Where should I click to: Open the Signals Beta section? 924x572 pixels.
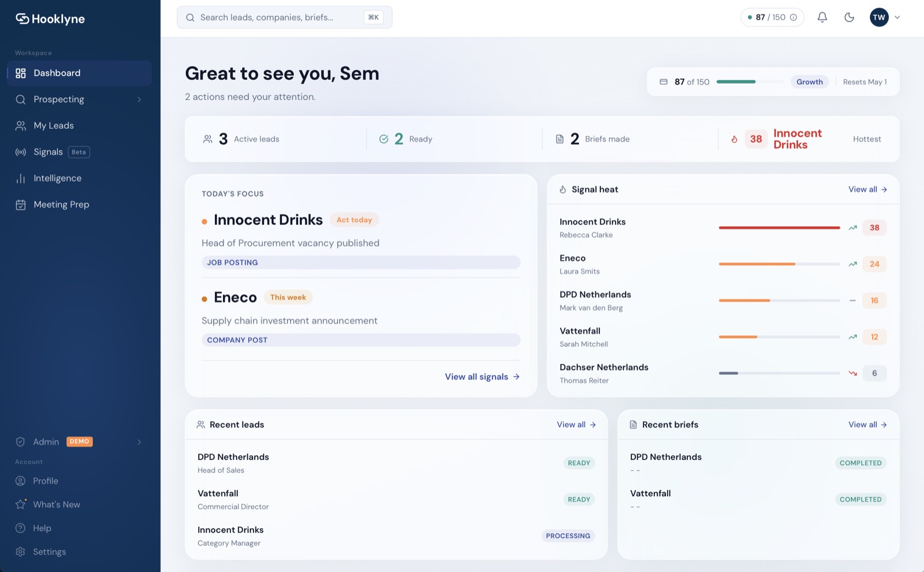[x=80, y=152]
